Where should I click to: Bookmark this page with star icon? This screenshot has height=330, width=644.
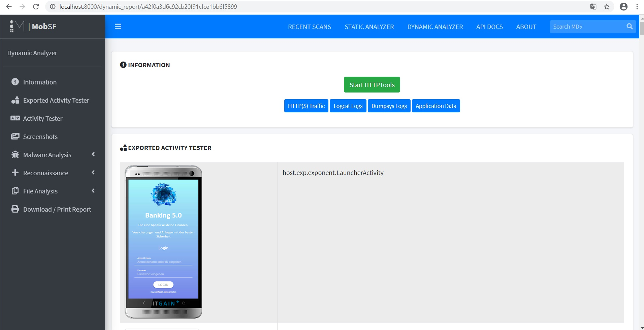click(x=607, y=6)
